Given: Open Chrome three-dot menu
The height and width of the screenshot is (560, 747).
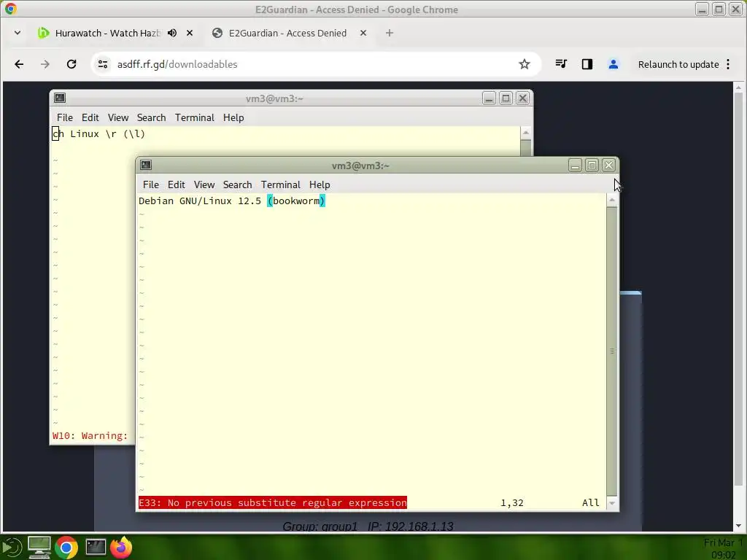Looking at the screenshot, I should point(728,64).
